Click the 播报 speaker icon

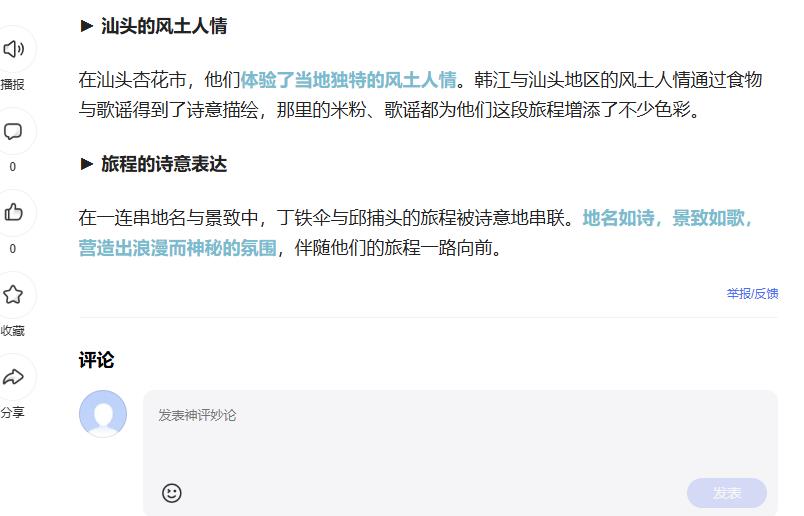click(13, 49)
